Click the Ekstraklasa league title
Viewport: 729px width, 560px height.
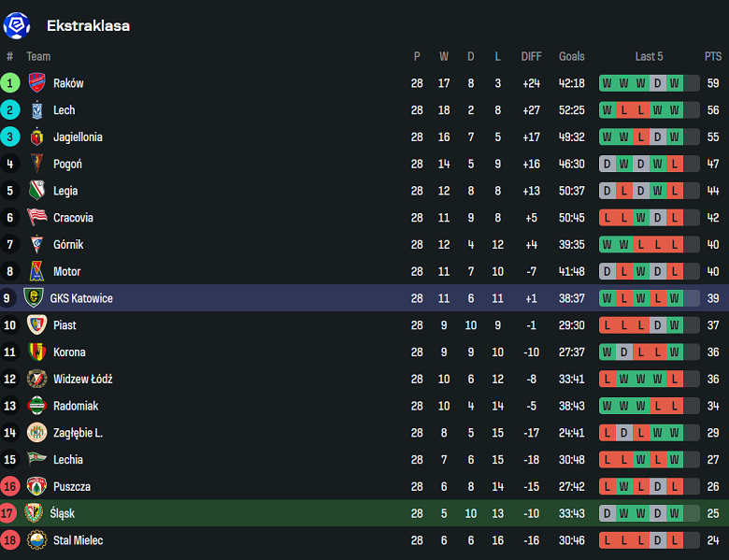[88, 26]
